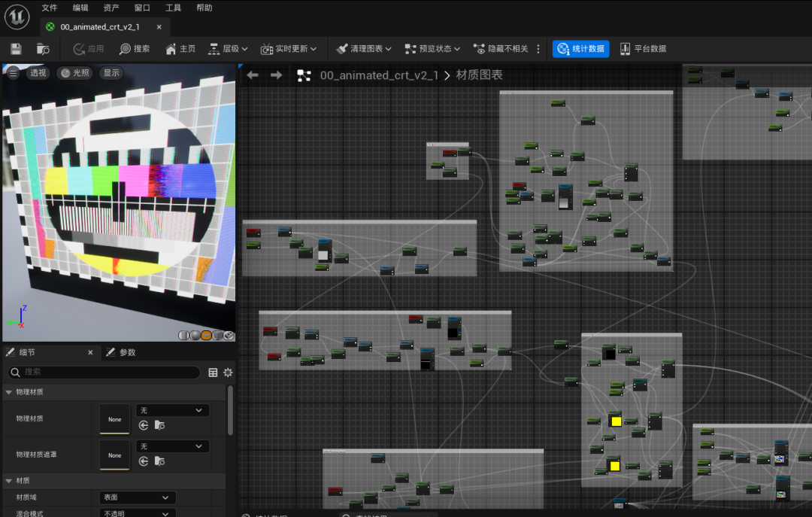
Task: Select the lower yellow constant color node
Action: pyautogui.click(x=615, y=466)
